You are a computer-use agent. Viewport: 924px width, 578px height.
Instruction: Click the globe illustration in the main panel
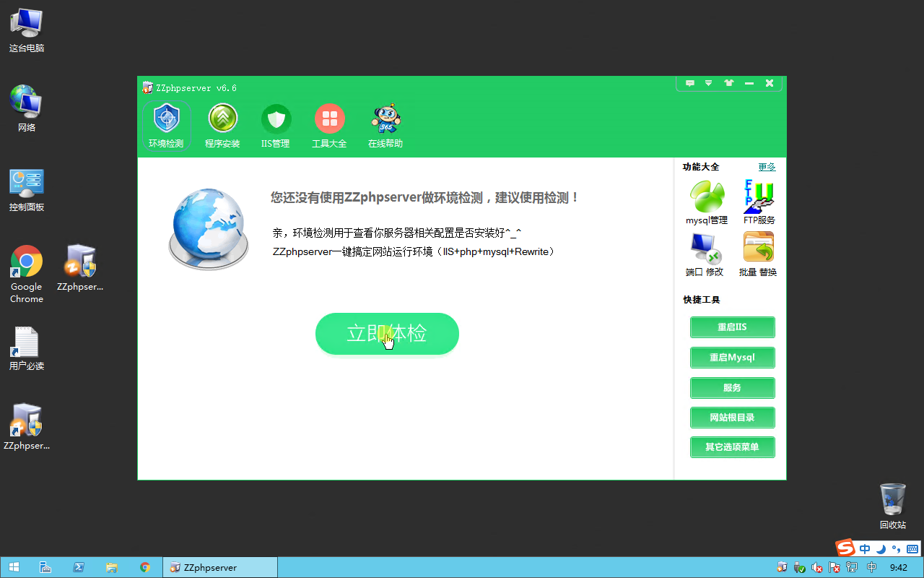(x=209, y=229)
